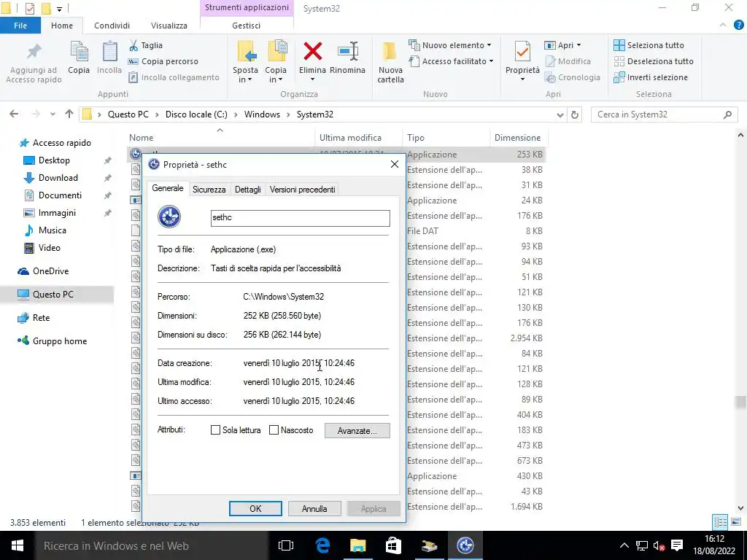Click Inverti selezione
The height and width of the screenshot is (560, 747).
tap(650, 77)
